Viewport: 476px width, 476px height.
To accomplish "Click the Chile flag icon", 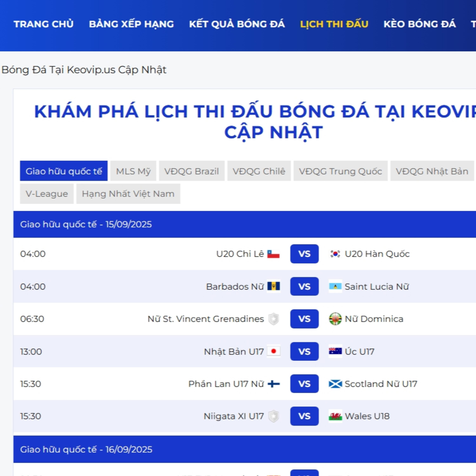I will (274, 254).
